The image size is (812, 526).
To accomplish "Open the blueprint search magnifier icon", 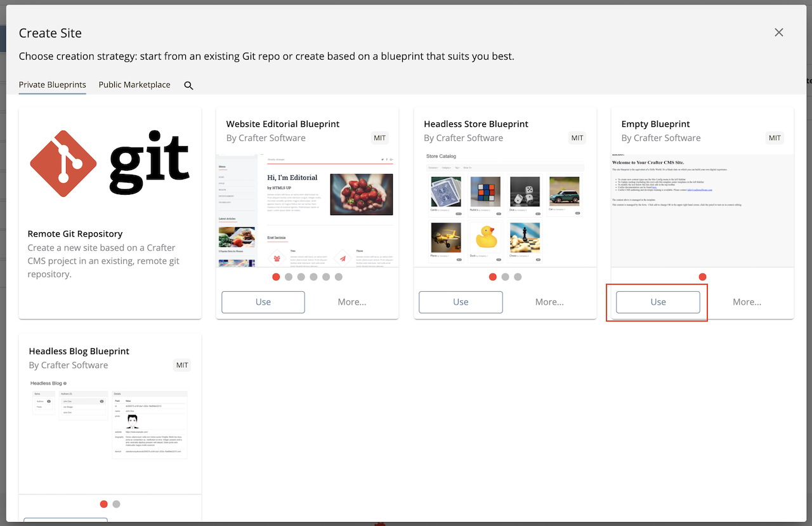I will (x=188, y=86).
